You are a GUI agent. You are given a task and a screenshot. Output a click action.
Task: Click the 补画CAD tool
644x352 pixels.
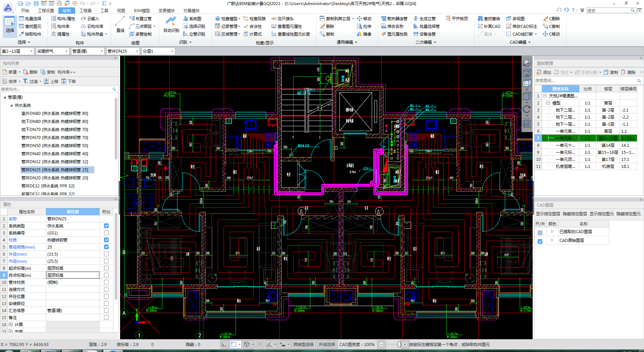coord(489,27)
